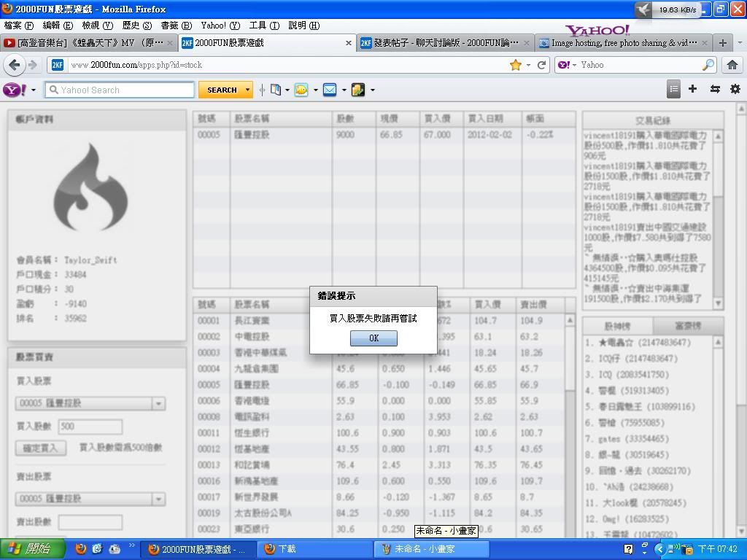Go to the Firefox home page
This screenshot has height=560, width=747.
coord(732,65)
